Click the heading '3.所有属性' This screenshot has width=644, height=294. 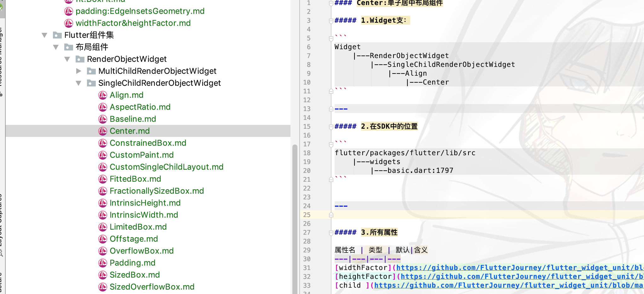click(379, 232)
